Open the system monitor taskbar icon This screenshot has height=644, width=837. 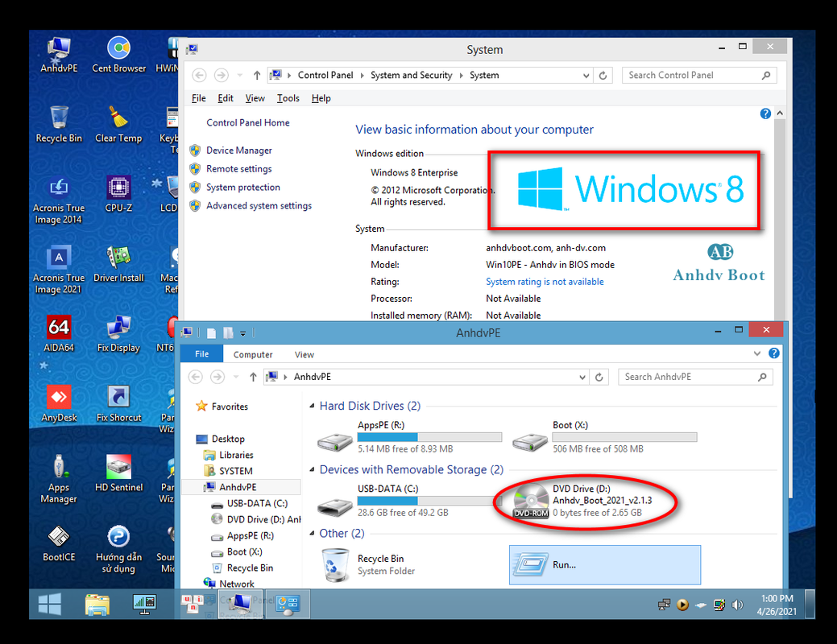(x=144, y=605)
